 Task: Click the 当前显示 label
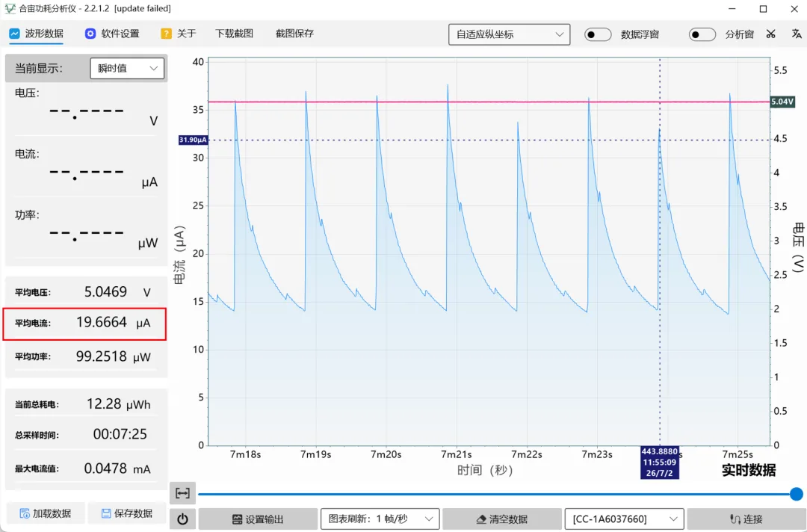pyautogui.click(x=39, y=68)
